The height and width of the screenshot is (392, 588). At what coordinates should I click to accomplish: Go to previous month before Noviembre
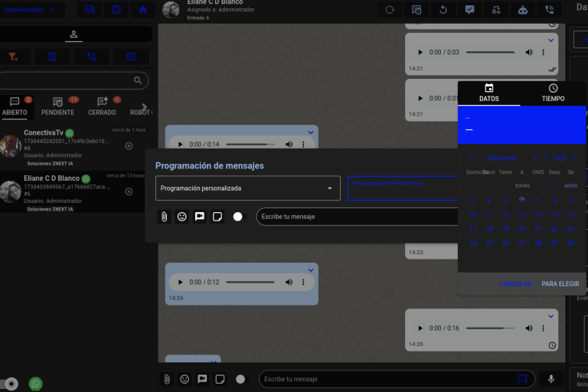coord(470,158)
